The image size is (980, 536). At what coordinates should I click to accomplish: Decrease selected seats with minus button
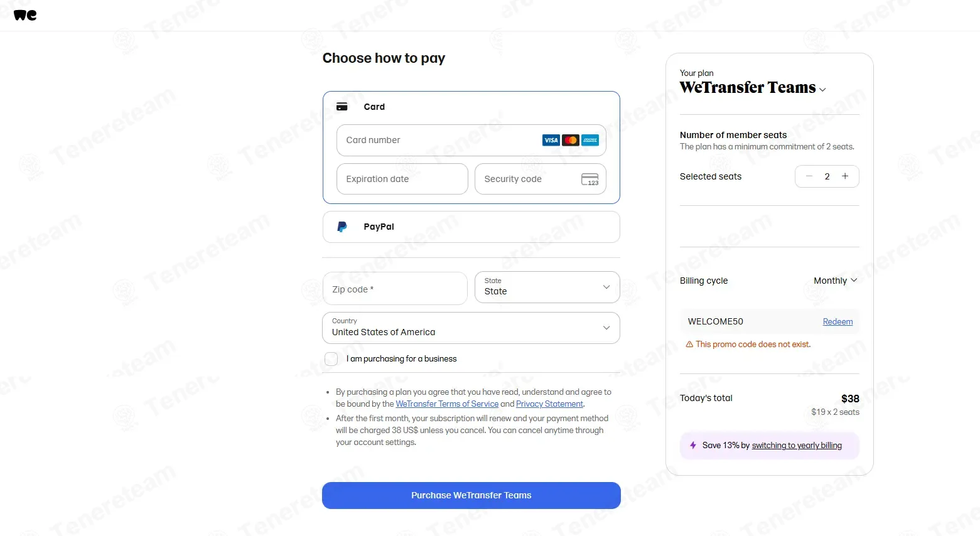[809, 176]
